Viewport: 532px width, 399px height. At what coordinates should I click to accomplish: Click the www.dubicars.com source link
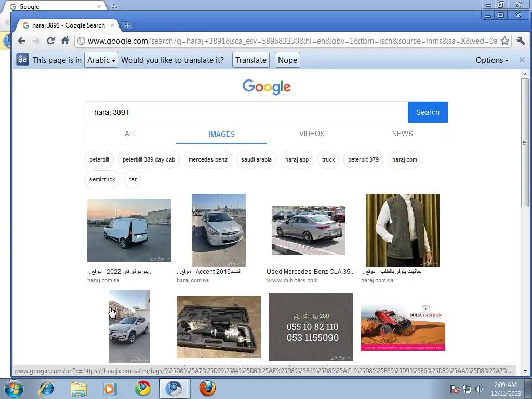pos(292,280)
